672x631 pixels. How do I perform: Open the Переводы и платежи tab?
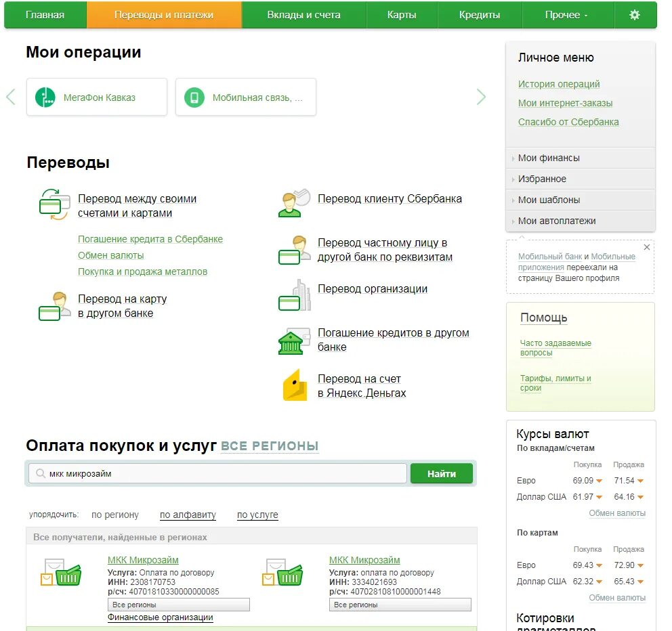pyautogui.click(x=164, y=15)
